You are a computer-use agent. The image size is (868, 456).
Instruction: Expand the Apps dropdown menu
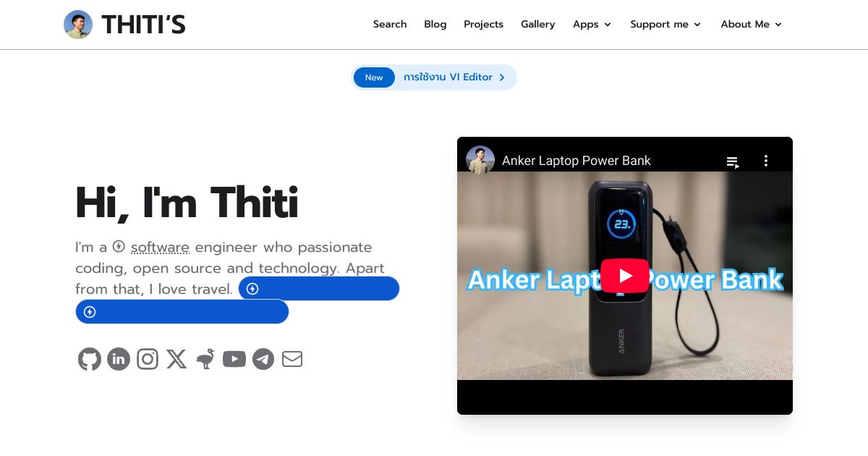point(592,24)
